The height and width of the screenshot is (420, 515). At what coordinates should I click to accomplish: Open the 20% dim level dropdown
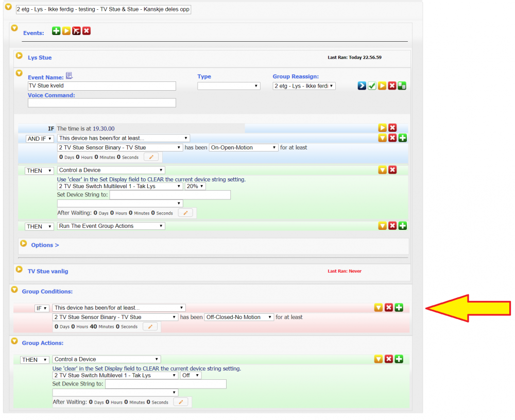click(195, 187)
